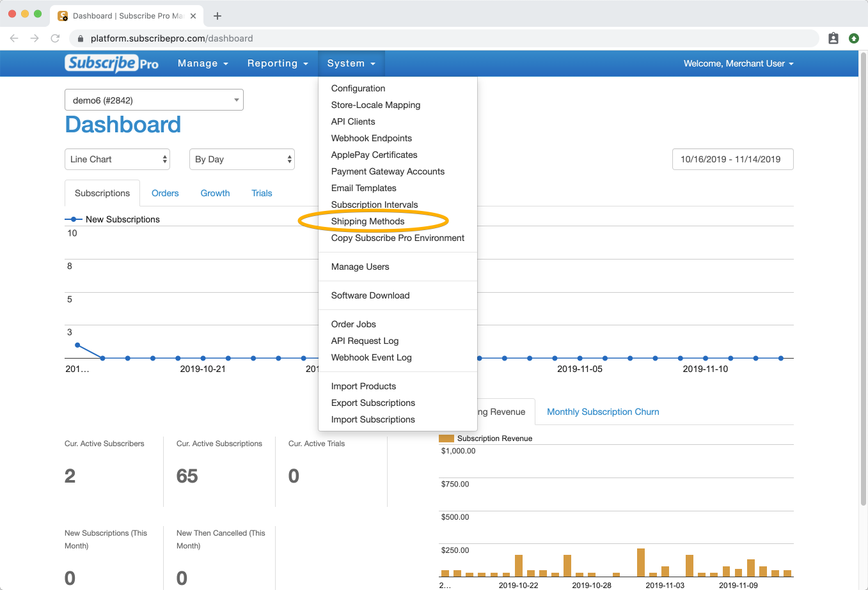Click the first data point on the line chart
Viewport: 868px width, 590px height.
[x=77, y=345]
